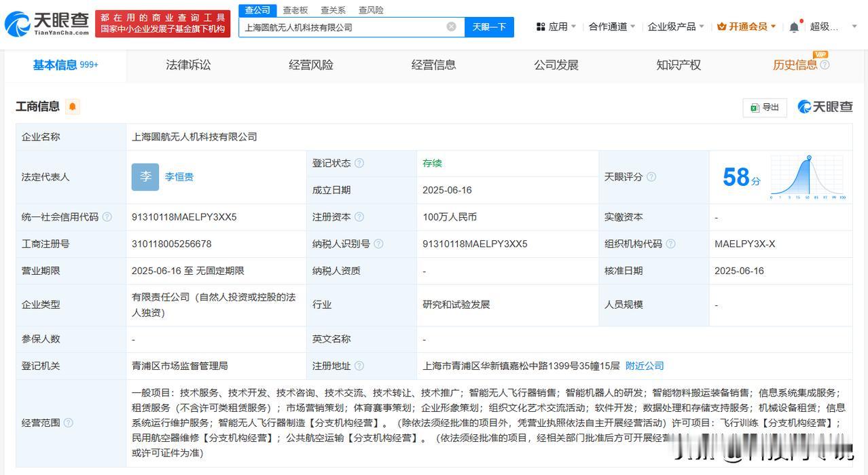Switch to the 经营信息 tab
Screen dimensions: 868x475
pos(433,65)
